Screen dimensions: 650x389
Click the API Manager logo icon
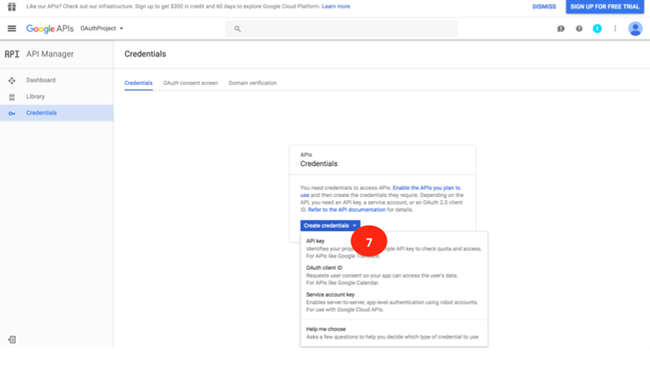(12, 54)
